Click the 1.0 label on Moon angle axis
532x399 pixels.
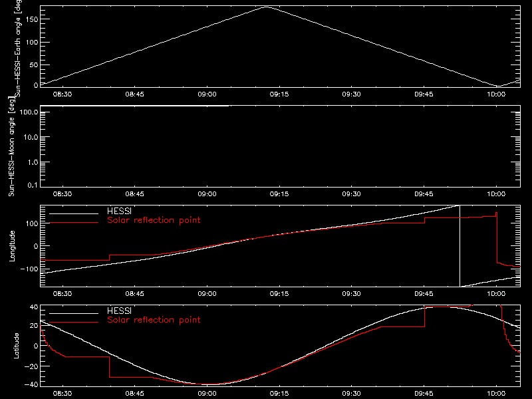(33, 162)
